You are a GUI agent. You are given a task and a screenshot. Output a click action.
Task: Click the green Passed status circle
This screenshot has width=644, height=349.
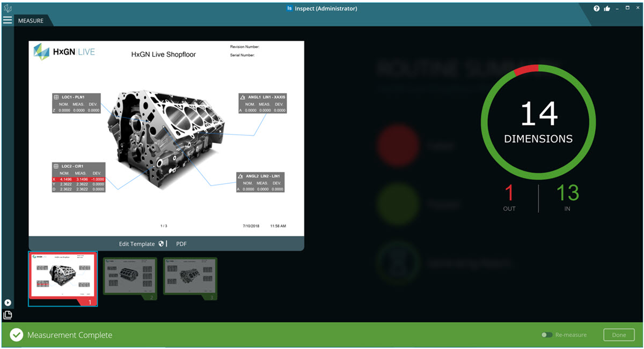coord(398,204)
